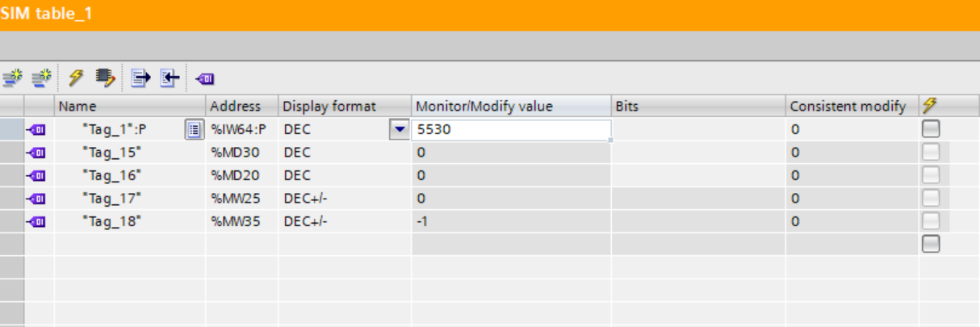Screen dimensions: 980x327
Task: Tick the checkbox in the empty new row
Action: point(931,243)
